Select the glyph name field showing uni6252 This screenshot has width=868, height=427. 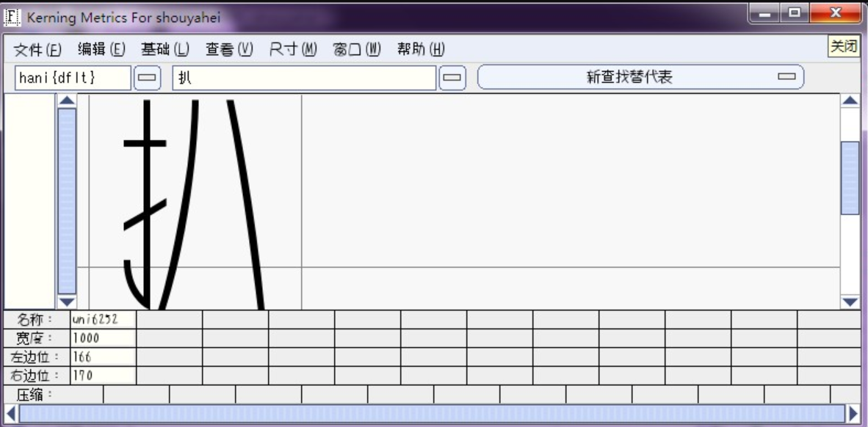[x=103, y=319]
